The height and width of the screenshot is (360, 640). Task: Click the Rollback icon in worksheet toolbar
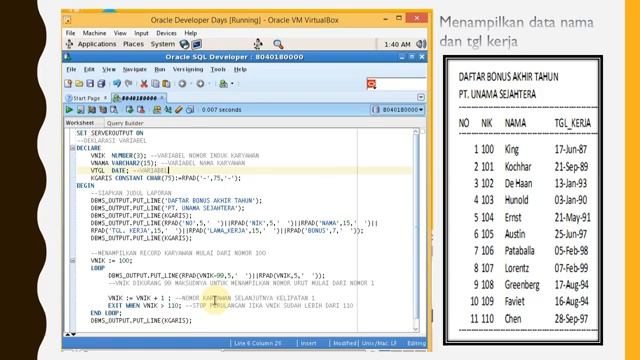141,109
